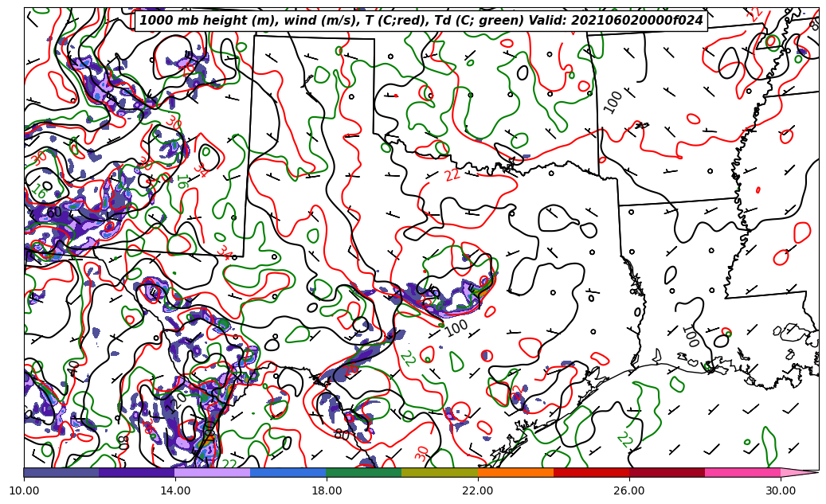Select the 30.00 colorbar tick label
Viewport: 826px width, 504px height.
click(781, 490)
